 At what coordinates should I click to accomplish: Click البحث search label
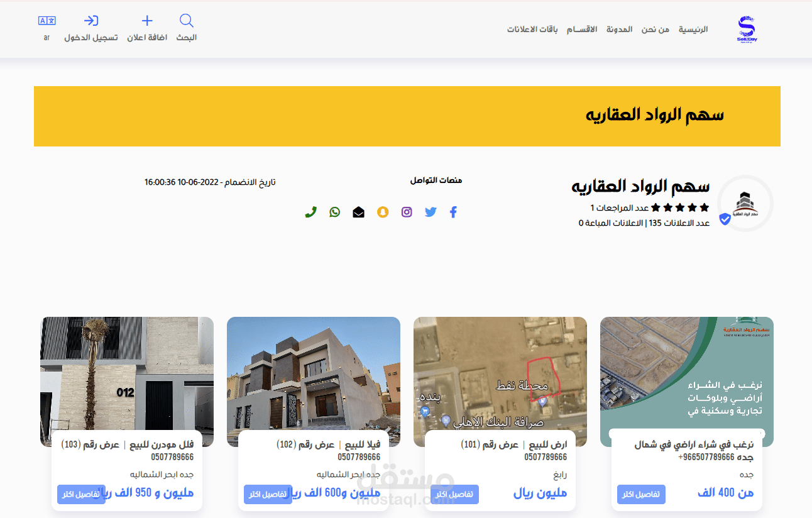[187, 38]
